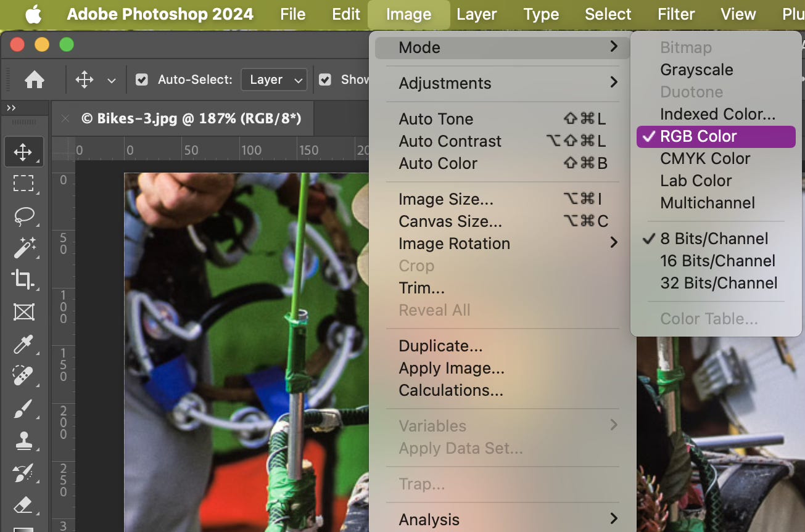805x532 pixels.
Task: Select the History Brush tool
Action: click(23, 473)
